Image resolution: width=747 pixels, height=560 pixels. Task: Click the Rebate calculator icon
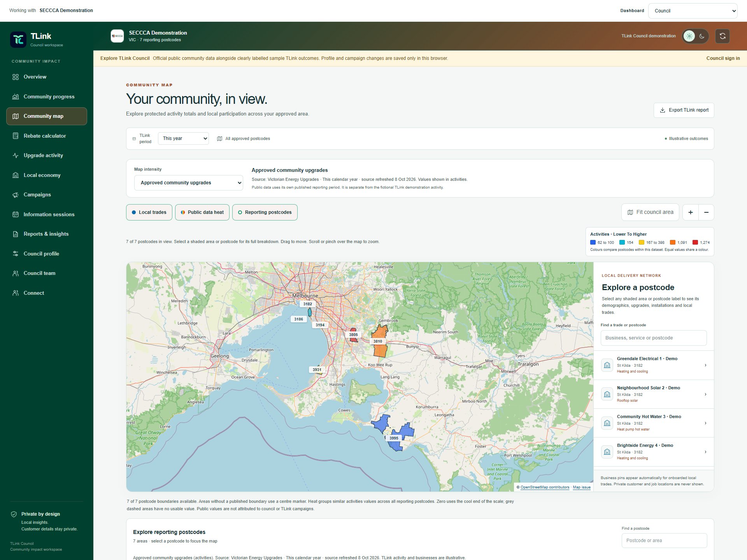16,136
